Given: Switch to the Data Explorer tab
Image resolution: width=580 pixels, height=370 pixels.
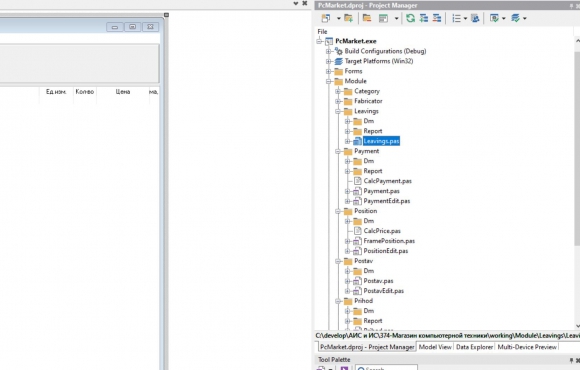Looking at the screenshot, I should point(474,347).
